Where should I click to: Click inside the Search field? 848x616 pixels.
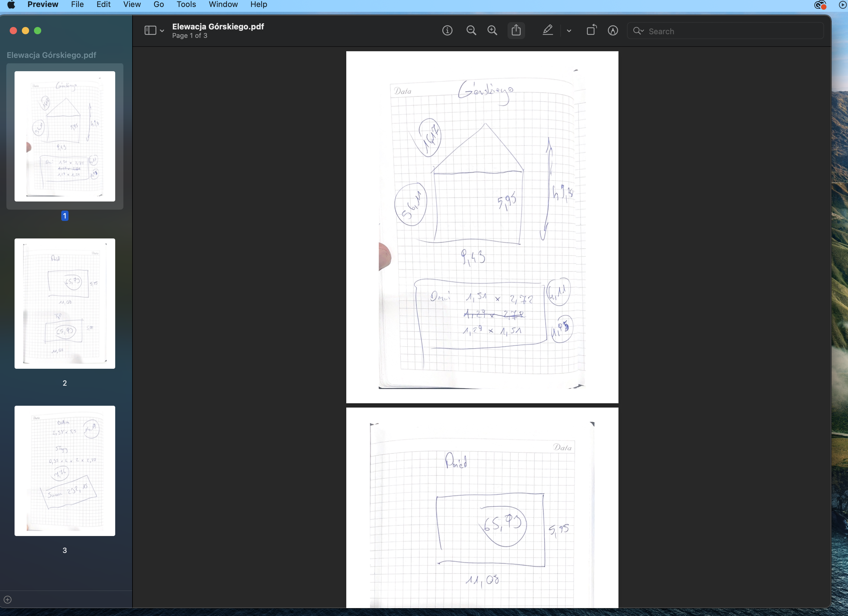click(x=729, y=32)
